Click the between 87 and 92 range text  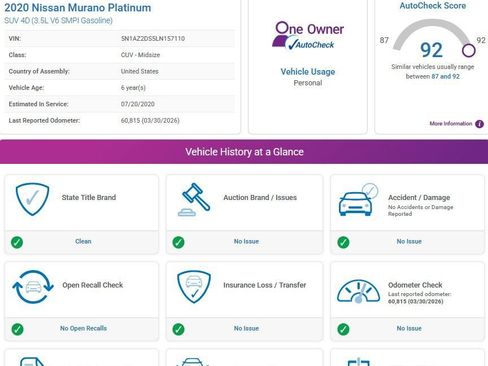pyautogui.click(x=433, y=76)
